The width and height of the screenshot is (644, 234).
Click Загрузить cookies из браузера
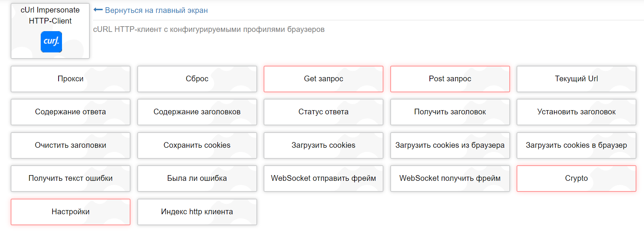point(450,145)
